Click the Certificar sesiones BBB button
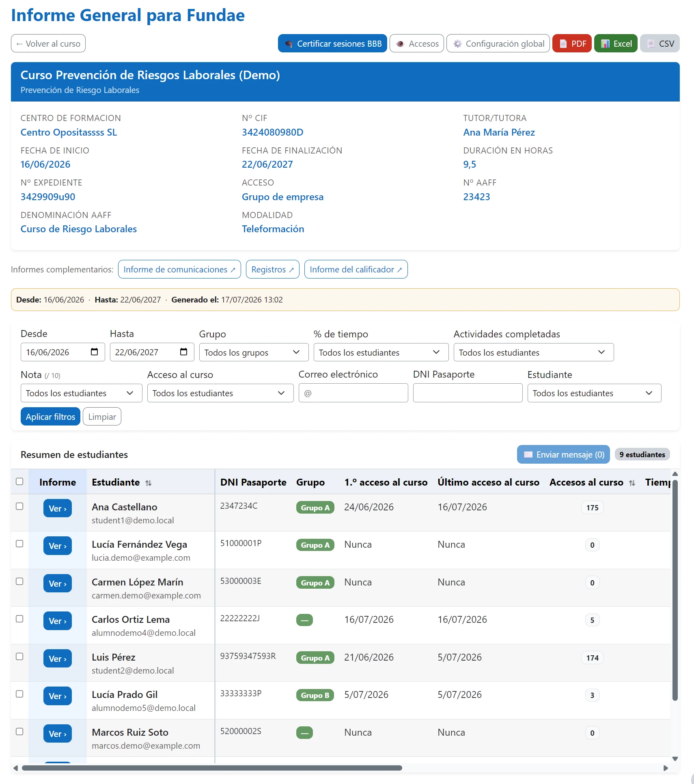Viewport: 694px width, 784px height. pos(332,43)
